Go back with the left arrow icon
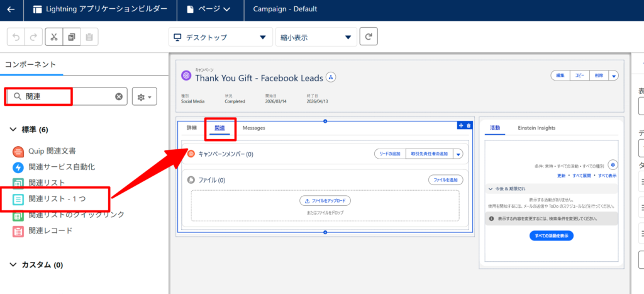The width and height of the screenshot is (644, 294). [x=11, y=9]
